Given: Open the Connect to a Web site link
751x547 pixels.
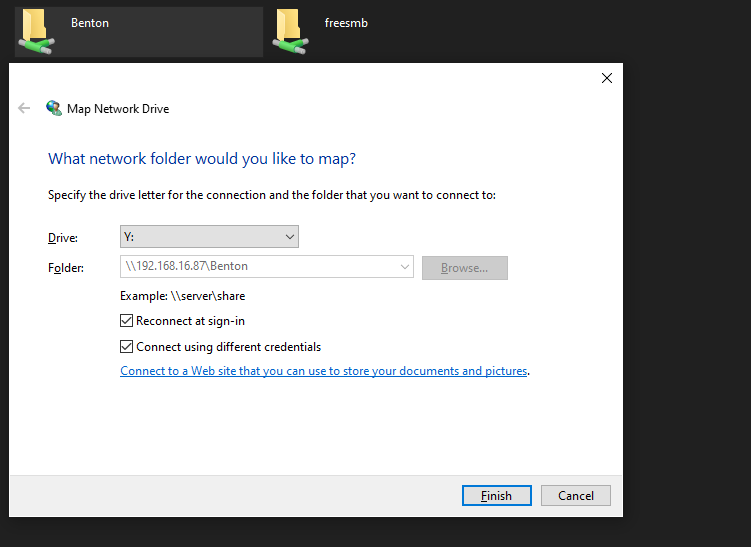Looking at the screenshot, I should (x=324, y=371).
